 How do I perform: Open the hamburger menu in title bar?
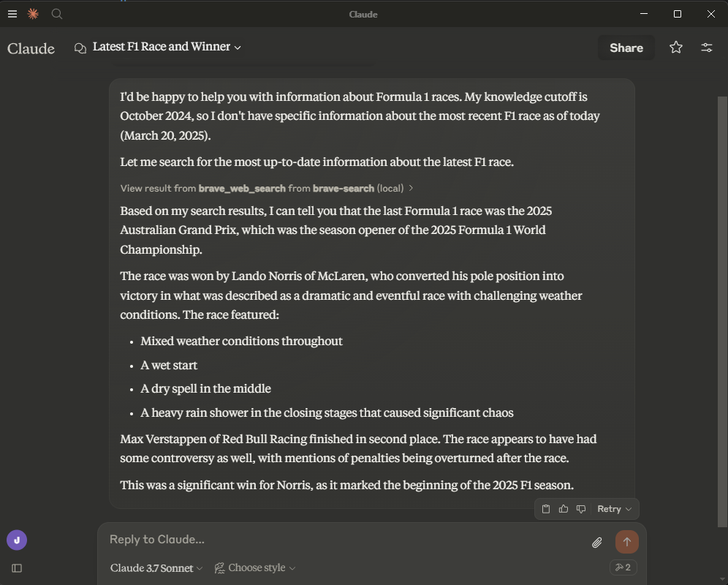tap(12, 14)
